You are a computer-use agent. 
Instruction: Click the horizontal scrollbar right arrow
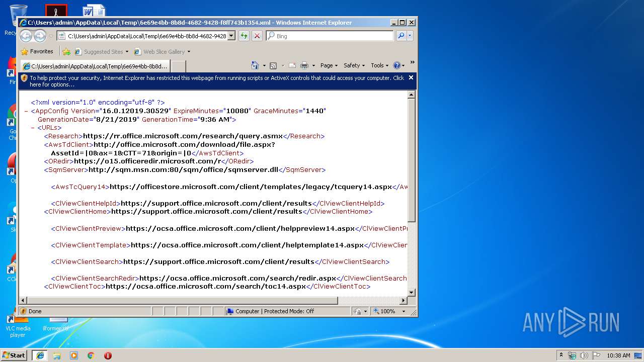pos(403,301)
